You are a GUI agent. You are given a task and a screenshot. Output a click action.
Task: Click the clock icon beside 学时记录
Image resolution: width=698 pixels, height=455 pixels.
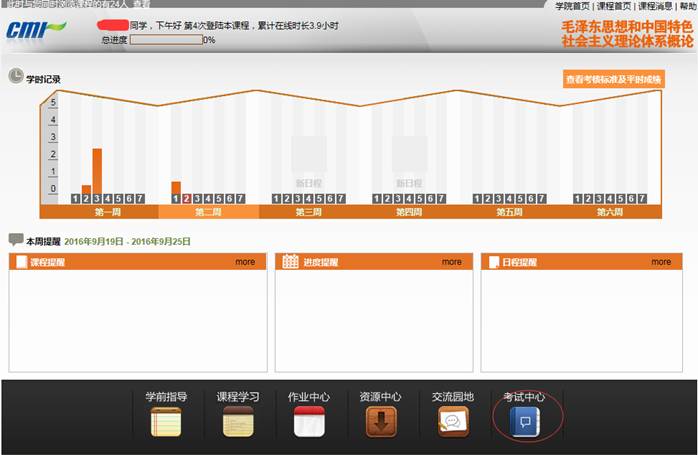point(16,76)
